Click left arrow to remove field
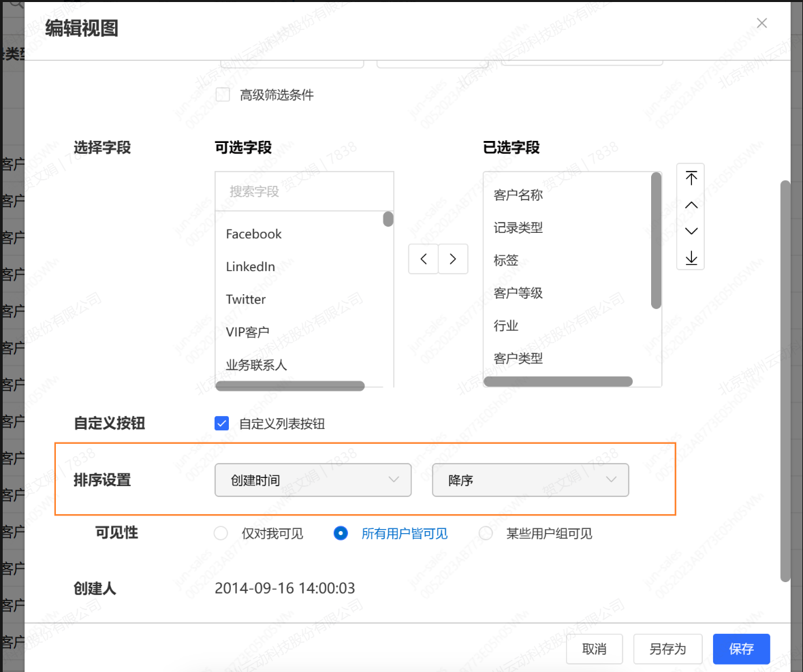The height and width of the screenshot is (672, 803). coord(424,259)
